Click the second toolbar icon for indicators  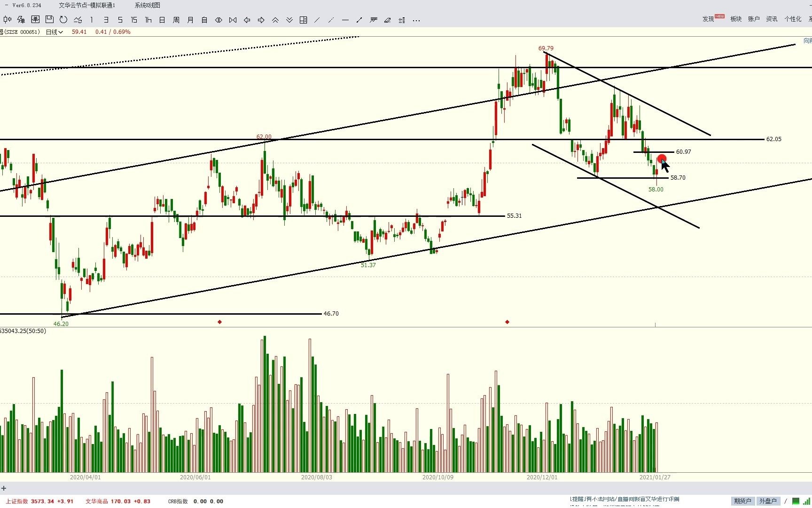pos(21,20)
